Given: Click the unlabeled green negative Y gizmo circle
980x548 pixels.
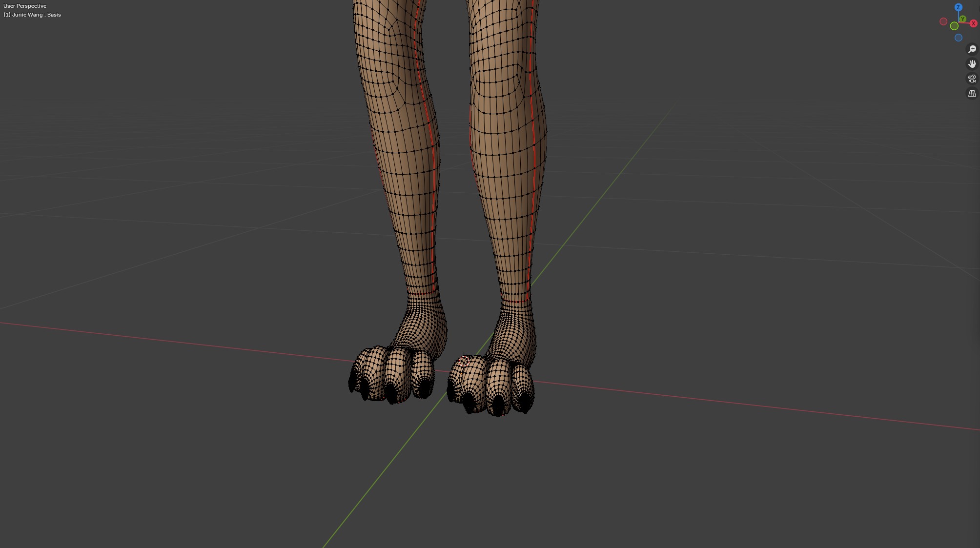Looking at the screenshot, I should coord(954,26).
